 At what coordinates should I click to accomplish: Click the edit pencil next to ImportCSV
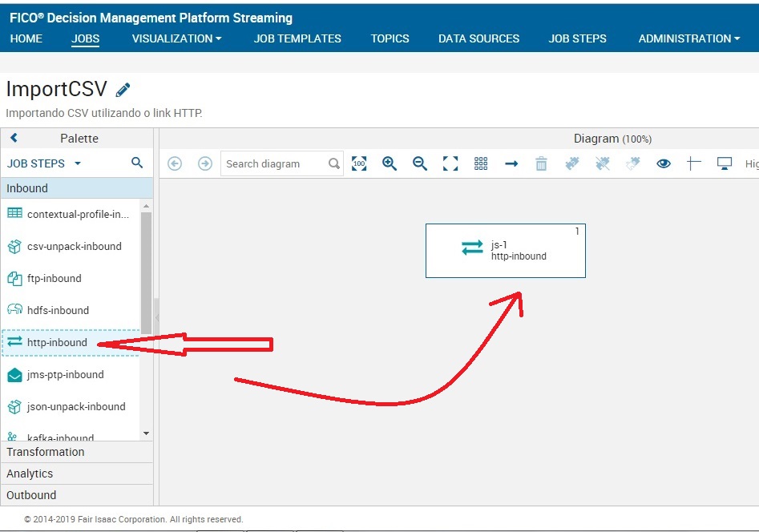[122, 89]
